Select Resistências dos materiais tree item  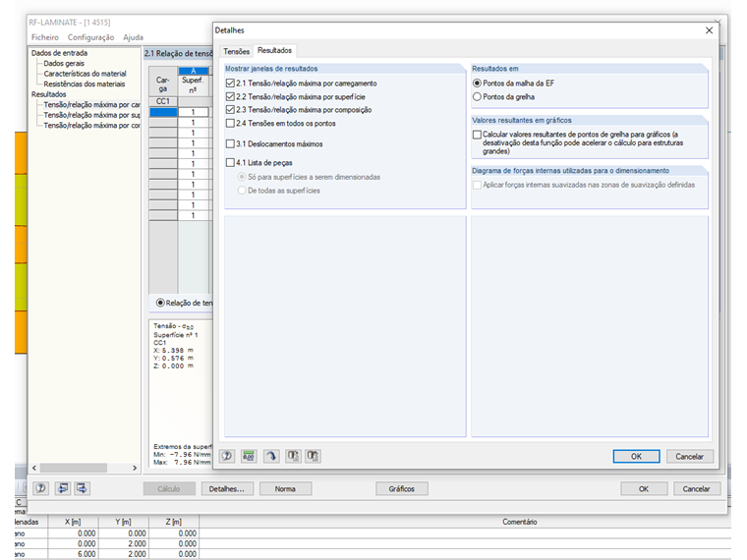pyautogui.click(x=85, y=84)
